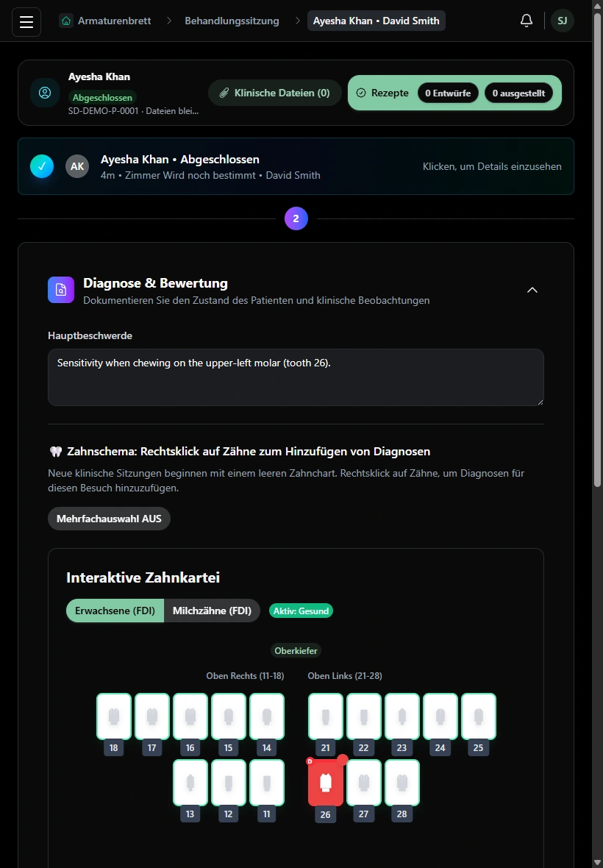Collapse the Diagnose & Bewertung section
The image size is (603, 868).
[532, 290]
